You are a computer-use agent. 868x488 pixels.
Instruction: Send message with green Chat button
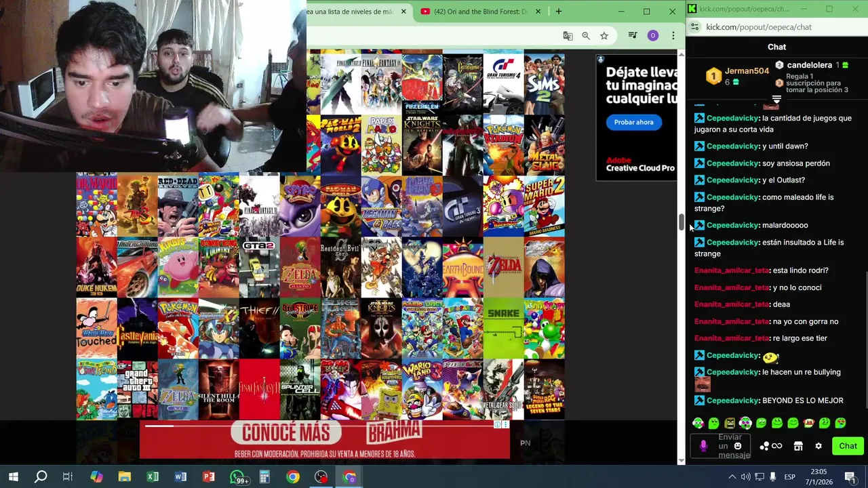click(848, 446)
